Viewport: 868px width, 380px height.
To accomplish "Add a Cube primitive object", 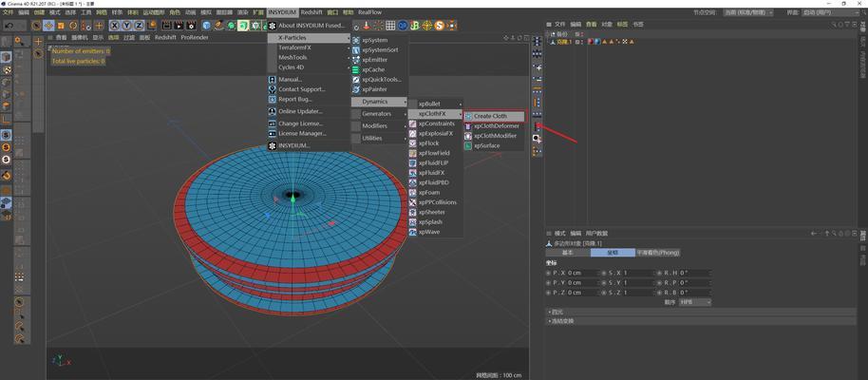I will coord(206,26).
